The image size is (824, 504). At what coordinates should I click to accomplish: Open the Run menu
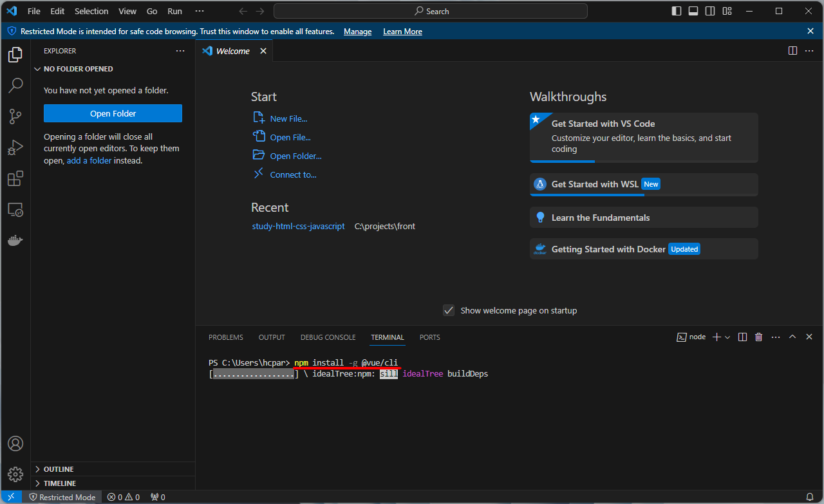[x=174, y=11]
